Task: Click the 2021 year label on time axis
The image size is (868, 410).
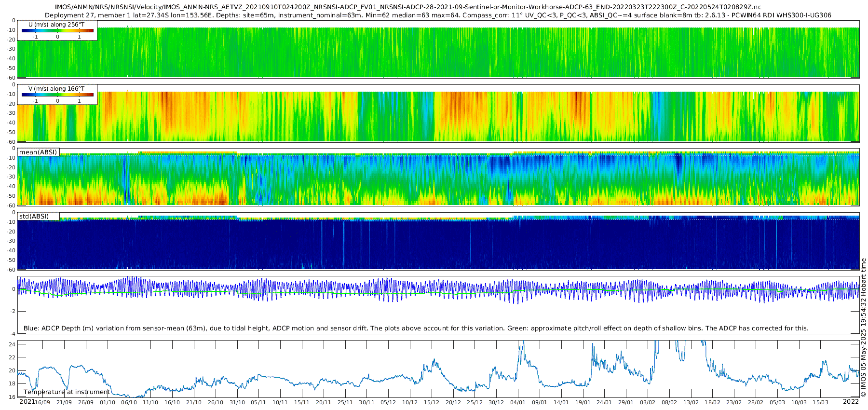Action: (27, 402)
